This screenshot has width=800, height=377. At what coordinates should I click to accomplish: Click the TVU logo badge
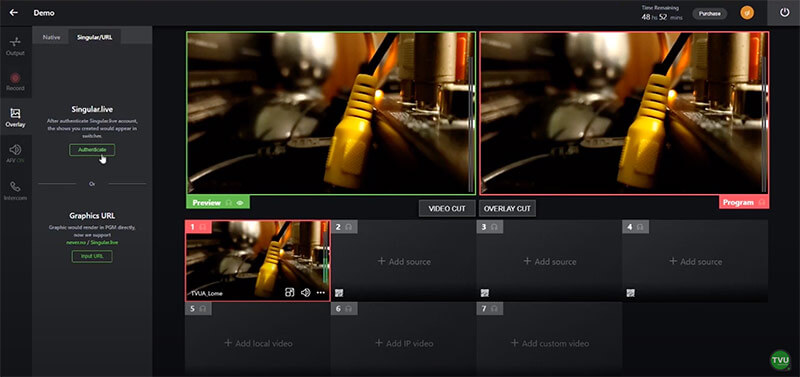pyautogui.click(x=780, y=359)
